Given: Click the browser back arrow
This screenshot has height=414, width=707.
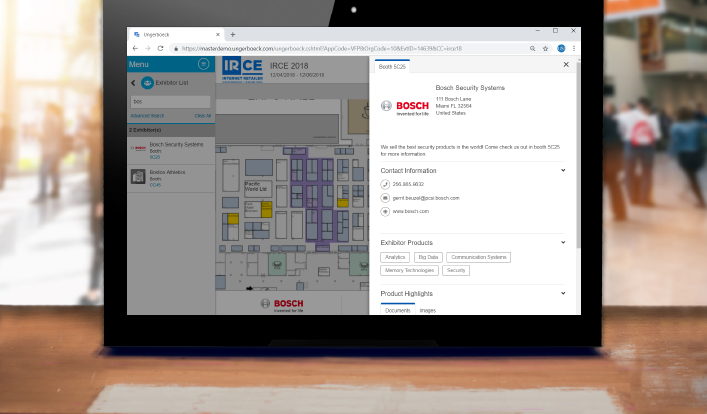Looking at the screenshot, I should 135,48.
